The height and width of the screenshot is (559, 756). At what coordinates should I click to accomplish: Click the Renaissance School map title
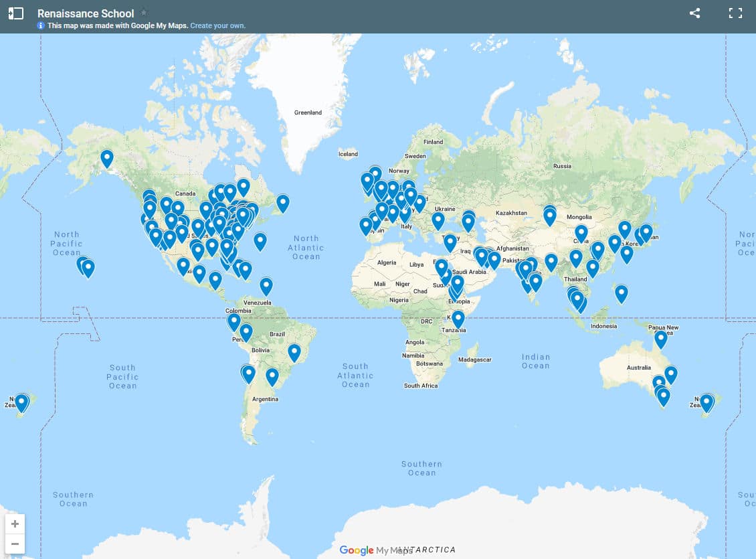[x=86, y=13]
